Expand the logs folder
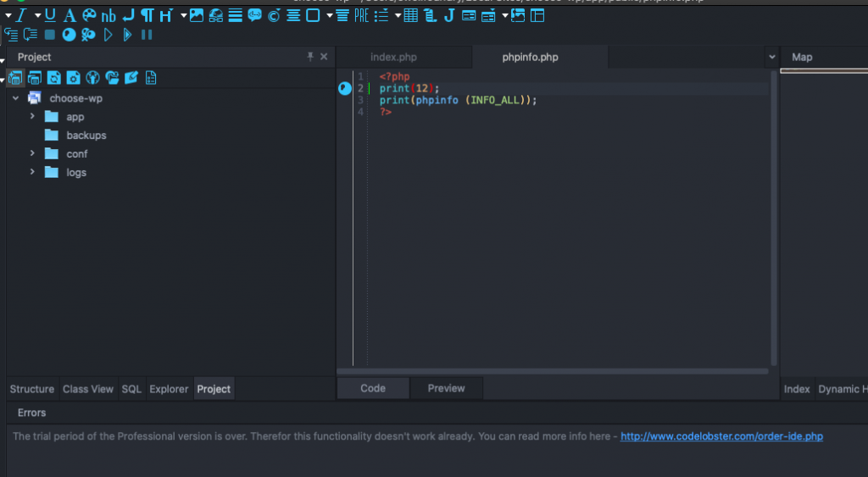Screen dimensions: 868x477 pyautogui.click(x=32, y=172)
